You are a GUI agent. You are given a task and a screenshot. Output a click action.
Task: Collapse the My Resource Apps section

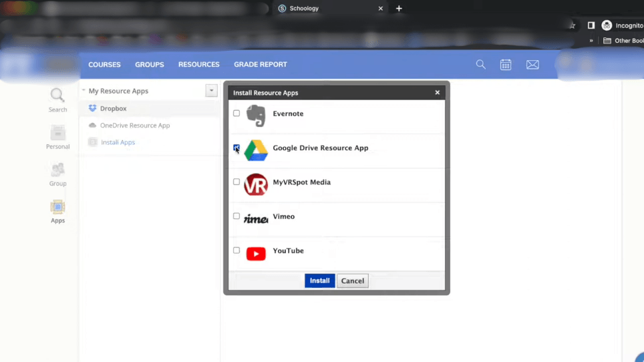point(84,91)
